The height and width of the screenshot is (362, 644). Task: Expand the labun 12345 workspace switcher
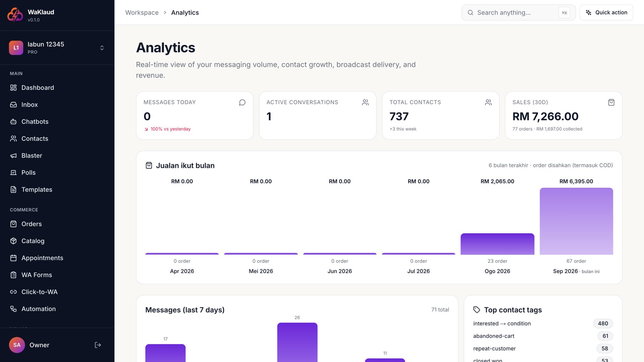pyautogui.click(x=57, y=48)
